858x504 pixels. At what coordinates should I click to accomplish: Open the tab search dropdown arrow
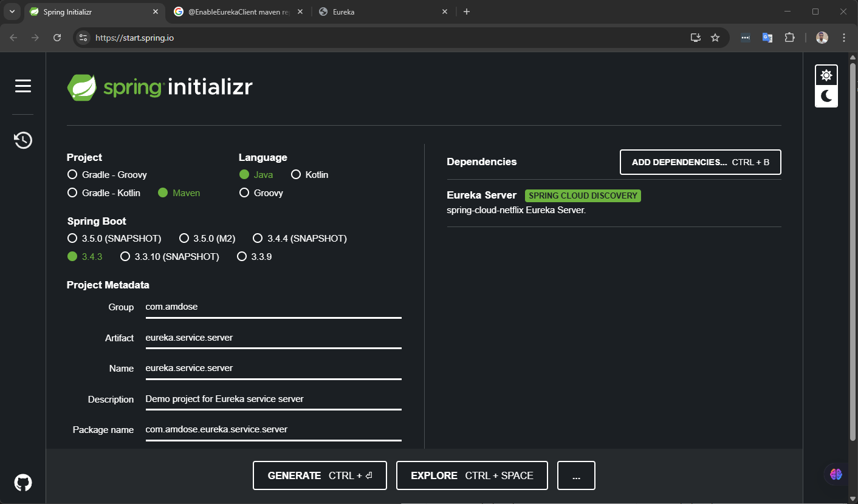coord(12,12)
